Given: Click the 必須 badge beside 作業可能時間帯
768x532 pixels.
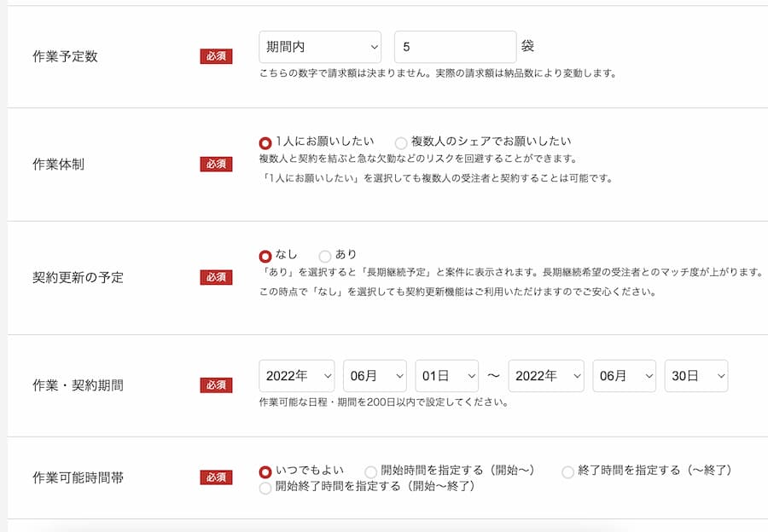Looking at the screenshot, I should pos(217,477).
